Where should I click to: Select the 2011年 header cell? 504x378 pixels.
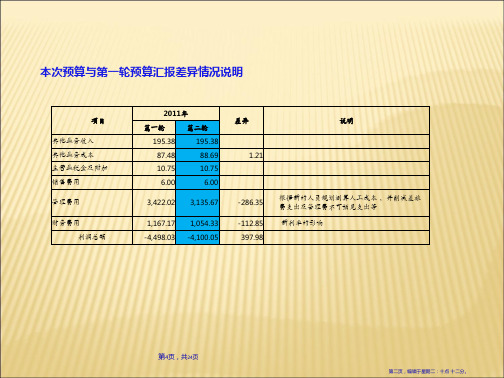click(176, 114)
